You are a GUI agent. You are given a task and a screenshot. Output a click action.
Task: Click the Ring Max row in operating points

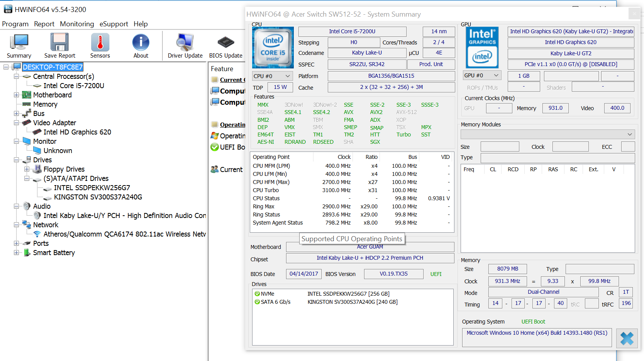point(351,206)
